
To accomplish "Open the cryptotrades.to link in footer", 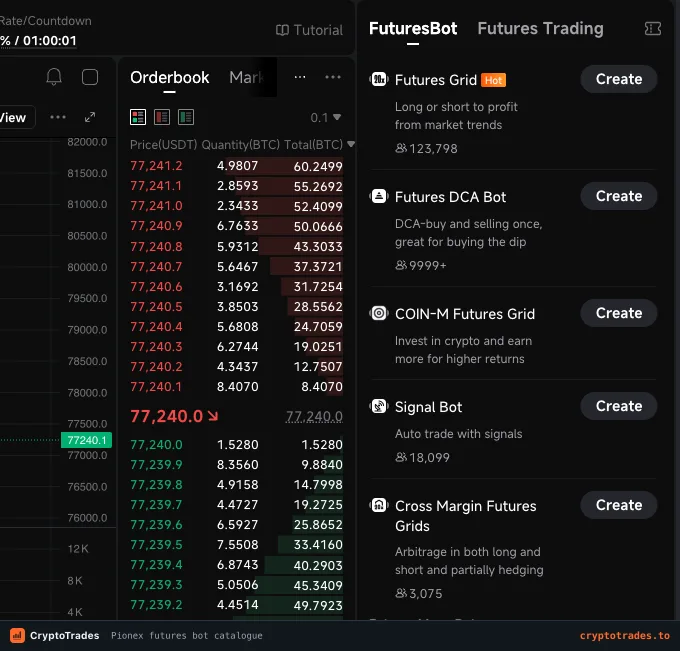I will (624, 636).
